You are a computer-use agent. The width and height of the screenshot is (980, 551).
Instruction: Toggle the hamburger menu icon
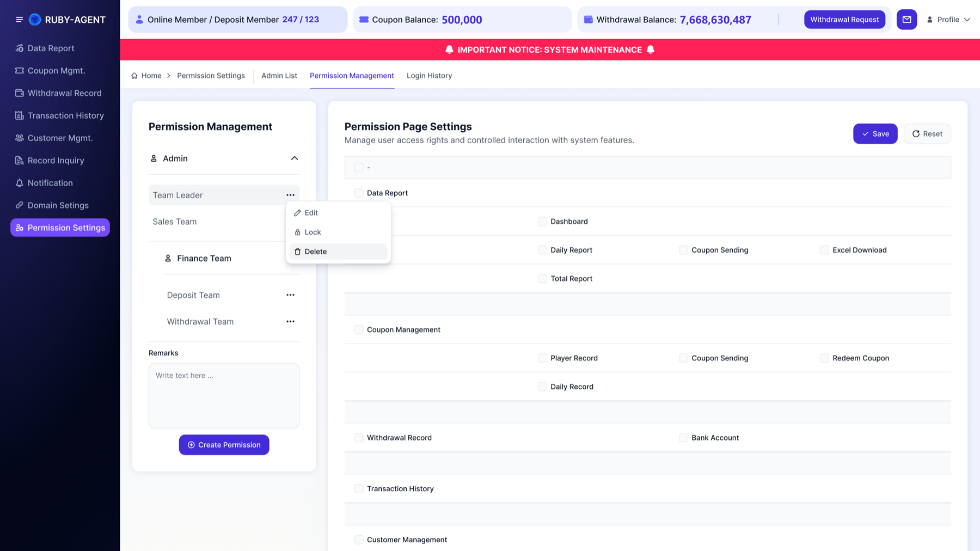point(19,20)
